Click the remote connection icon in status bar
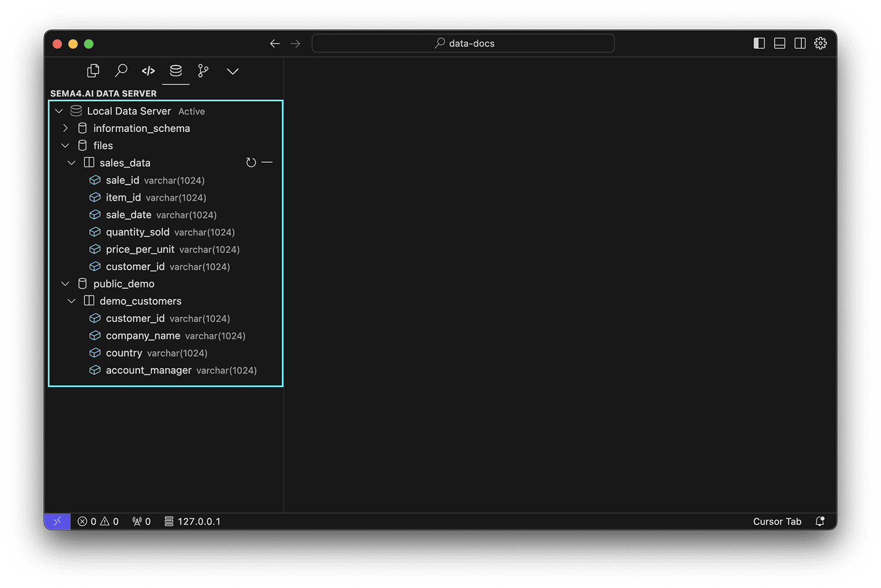Screen dimensions: 881x588 (x=58, y=521)
